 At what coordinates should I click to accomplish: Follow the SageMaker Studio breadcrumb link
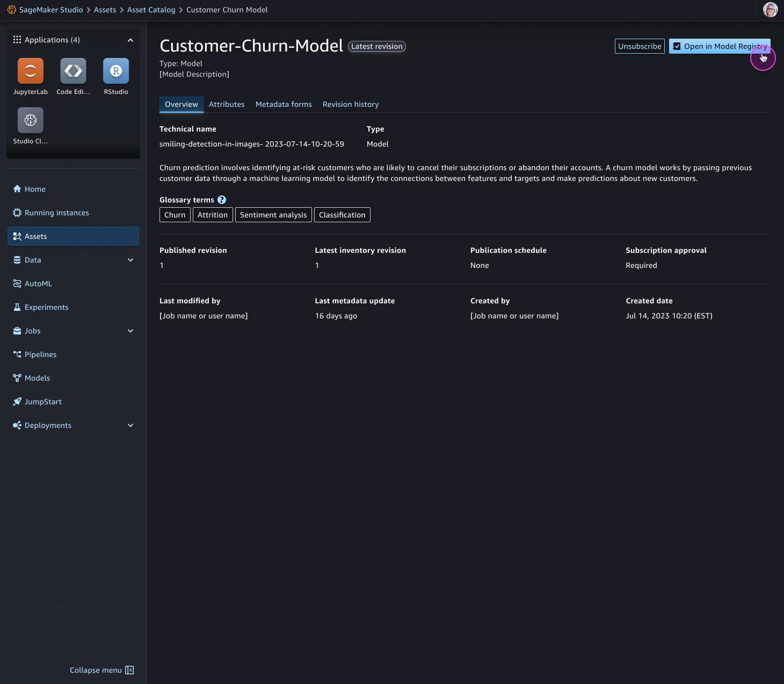pyautogui.click(x=51, y=10)
